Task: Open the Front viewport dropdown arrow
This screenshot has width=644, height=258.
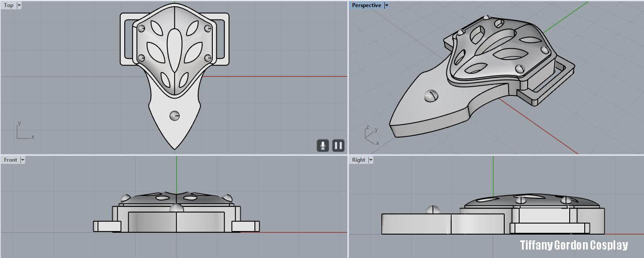Action: tap(23, 160)
